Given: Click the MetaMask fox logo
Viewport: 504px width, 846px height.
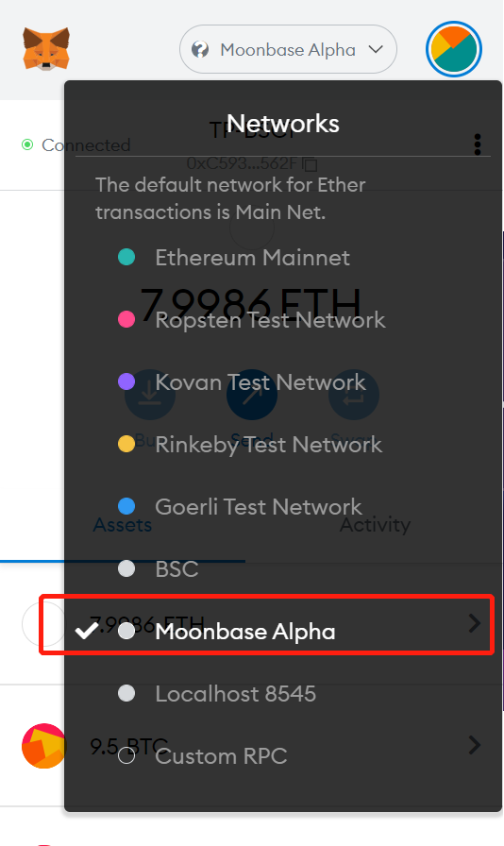Looking at the screenshot, I should pyautogui.click(x=46, y=48).
